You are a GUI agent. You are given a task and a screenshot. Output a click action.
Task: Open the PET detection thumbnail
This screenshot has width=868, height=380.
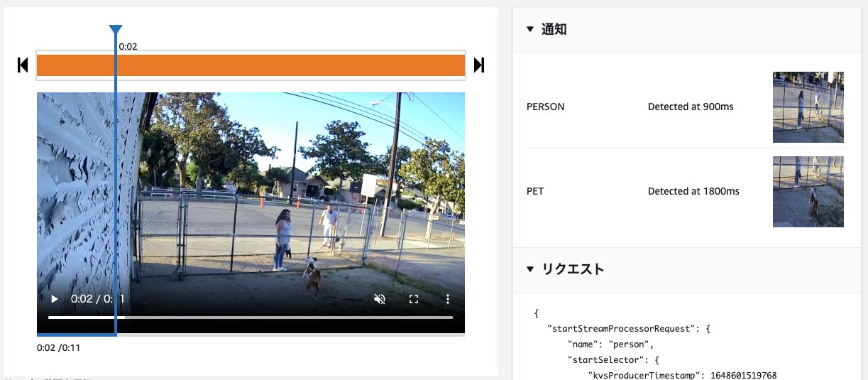(808, 192)
